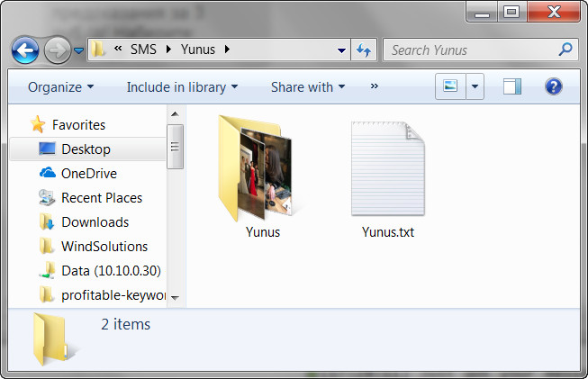Minimize the Explorer window
Image resolution: width=588 pixels, height=379 pixels.
click(483, 12)
